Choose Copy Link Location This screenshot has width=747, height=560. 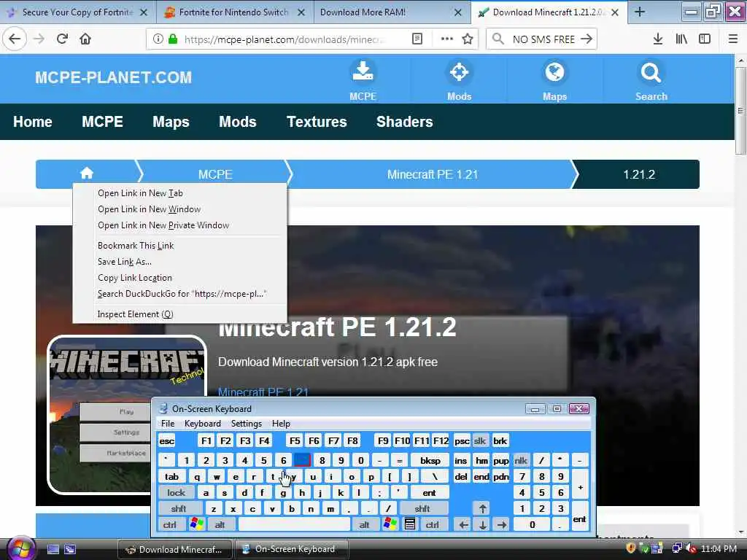click(x=180, y=278)
